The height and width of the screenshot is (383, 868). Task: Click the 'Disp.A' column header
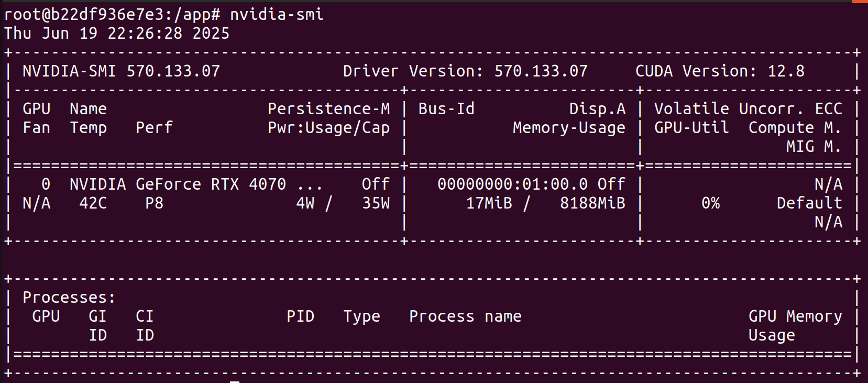[x=597, y=108]
